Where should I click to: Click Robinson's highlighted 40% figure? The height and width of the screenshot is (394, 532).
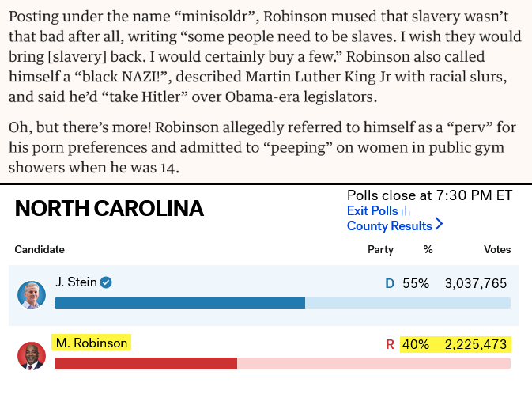415,344
